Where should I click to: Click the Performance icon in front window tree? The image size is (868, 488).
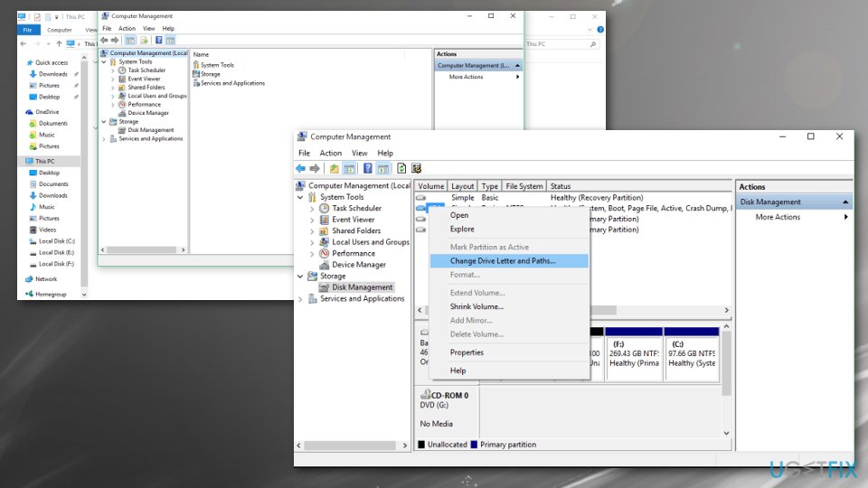[325, 253]
